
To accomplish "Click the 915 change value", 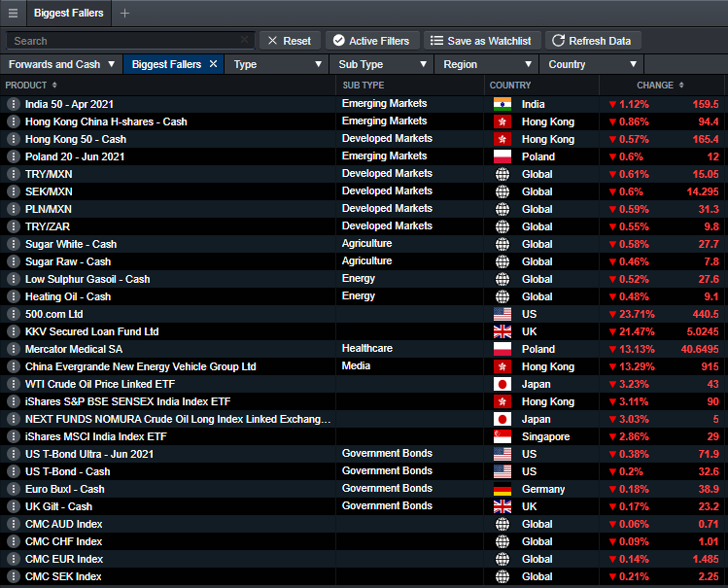I will [710, 366].
